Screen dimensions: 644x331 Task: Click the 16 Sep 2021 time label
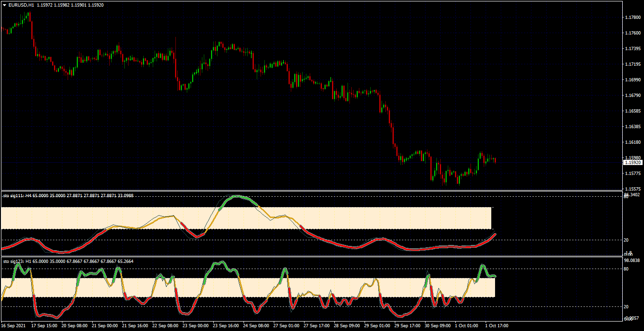pyautogui.click(x=14, y=326)
